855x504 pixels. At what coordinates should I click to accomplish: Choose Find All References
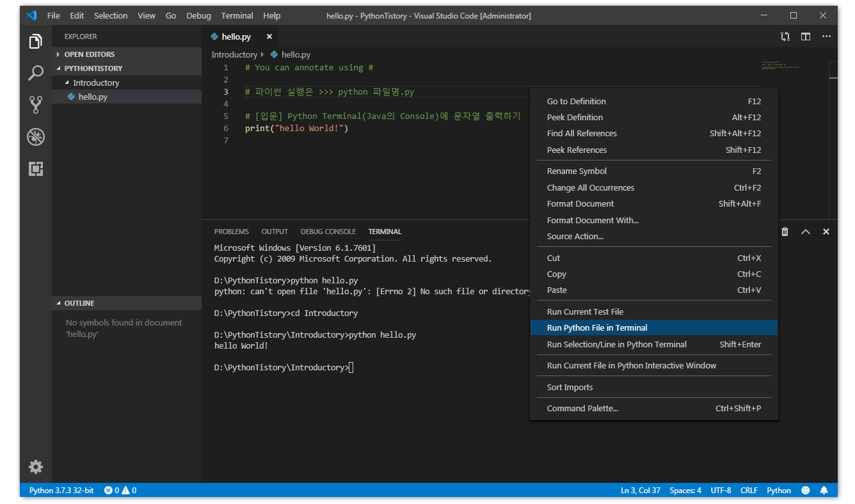click(x=654, y=133)
